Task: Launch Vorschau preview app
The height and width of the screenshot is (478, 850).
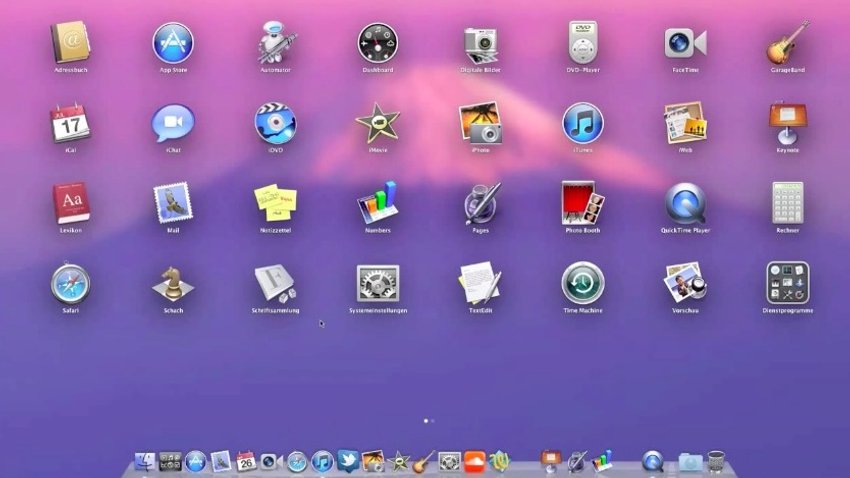Action: point(685,283)
